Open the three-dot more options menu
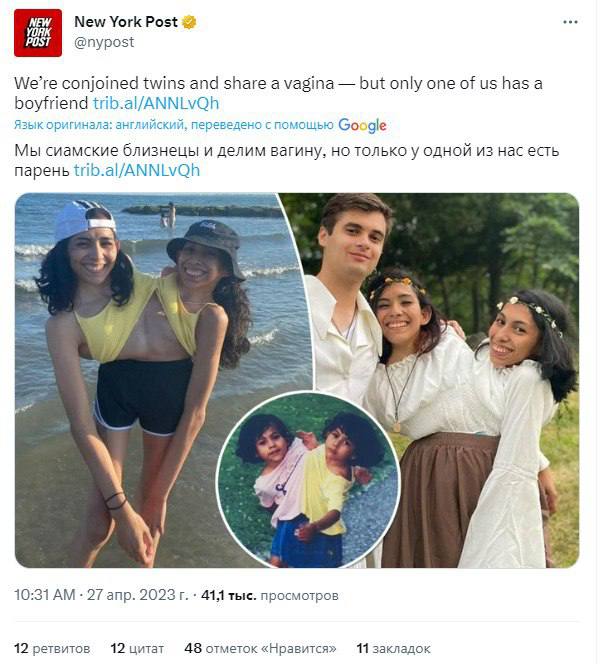The width and height of the screenshot is (606, 664). pyautogui.click(x=570, y=21)
